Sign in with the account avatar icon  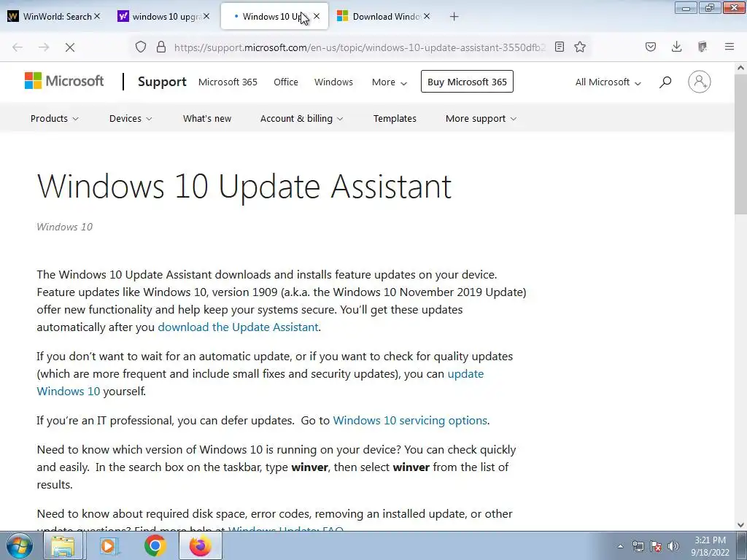point(700,82)
